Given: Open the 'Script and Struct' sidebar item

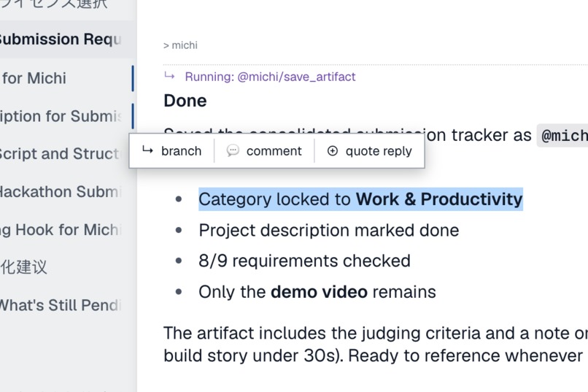Looking at the screenshot, I should point(63,153).
